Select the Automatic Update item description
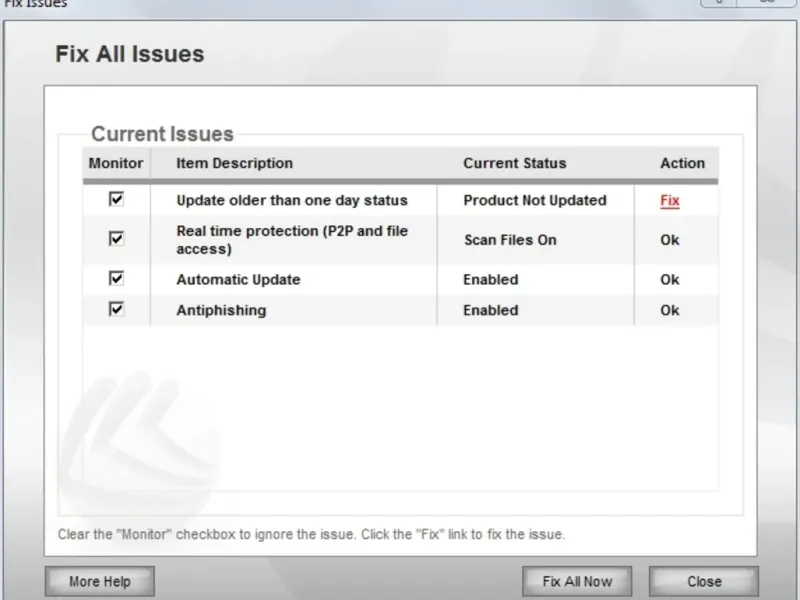Image resolution: width=800 pixels, height=600 pixels. [238, 280]
